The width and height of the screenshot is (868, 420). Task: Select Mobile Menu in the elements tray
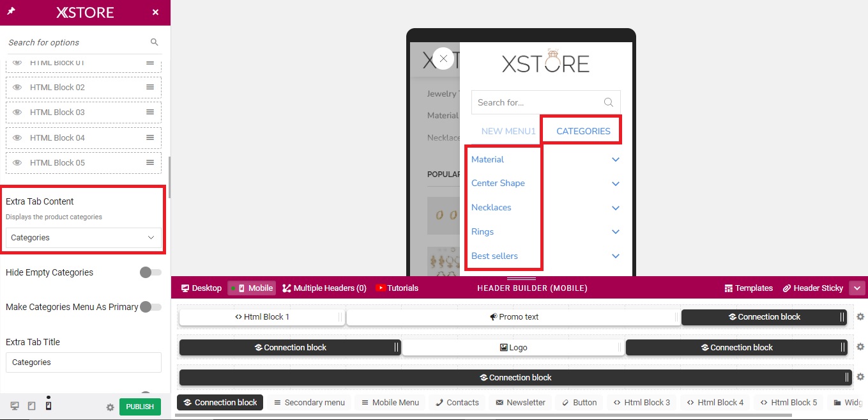coord(390,402)
